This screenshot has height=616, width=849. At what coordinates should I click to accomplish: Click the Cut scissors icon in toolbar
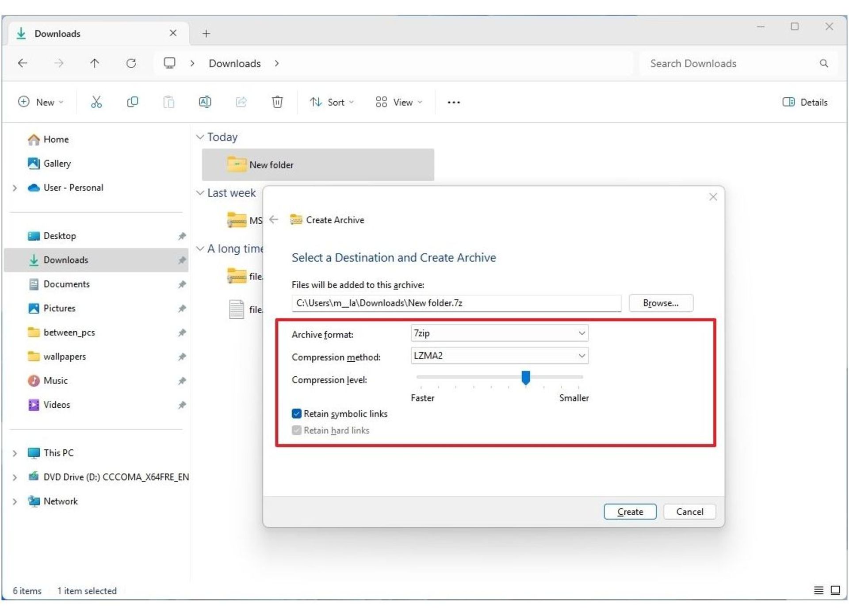96,102
